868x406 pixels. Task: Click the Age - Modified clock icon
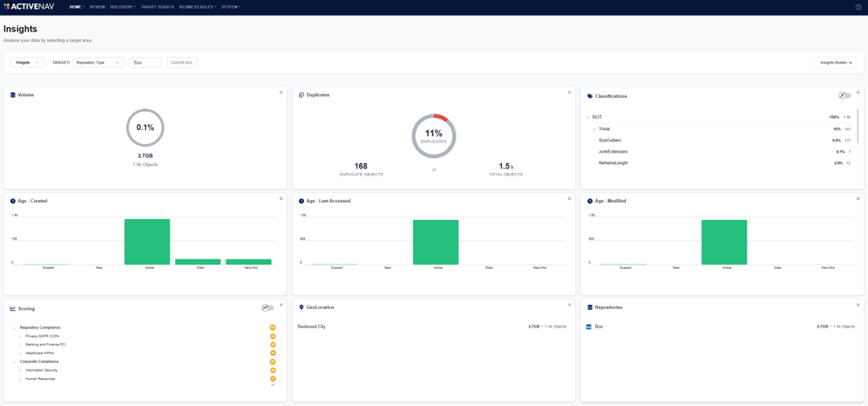(590, 202)
